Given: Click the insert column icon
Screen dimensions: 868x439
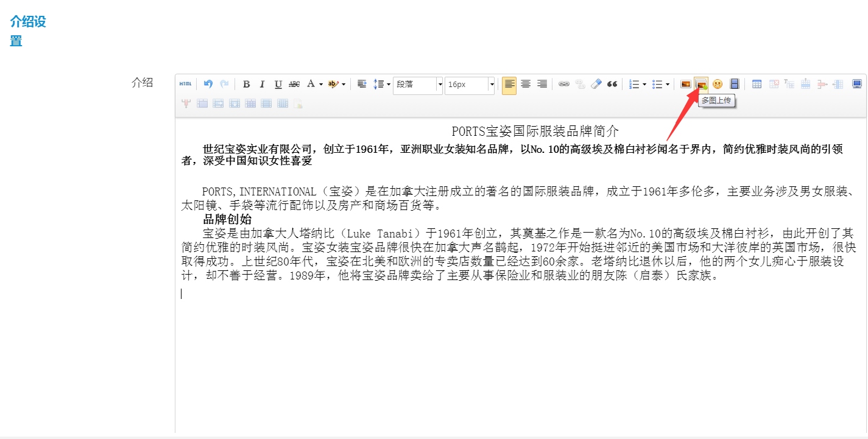Looking at the screenshot, I should point(838,84).
